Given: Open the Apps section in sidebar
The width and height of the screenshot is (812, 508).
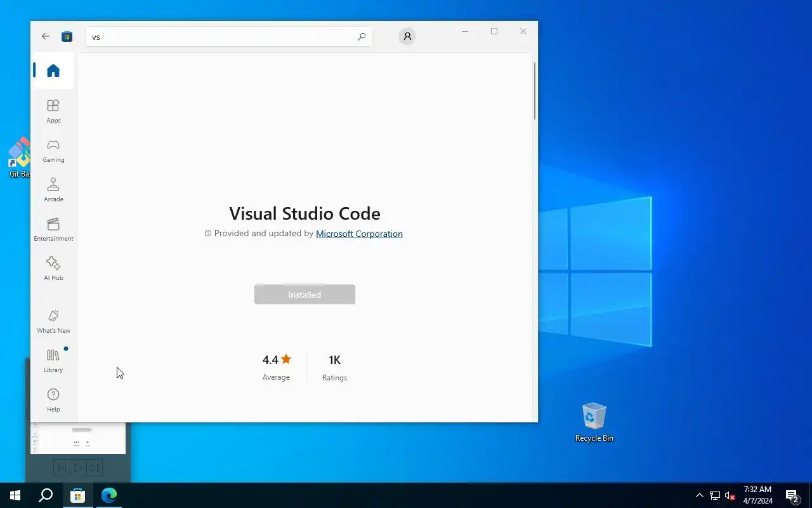Looking at the screenshot, I should click(53, 111).
